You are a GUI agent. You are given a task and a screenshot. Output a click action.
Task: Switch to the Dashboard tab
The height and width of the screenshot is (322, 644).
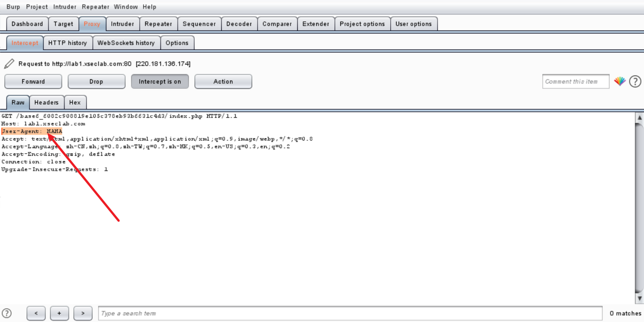coord(27,24)
